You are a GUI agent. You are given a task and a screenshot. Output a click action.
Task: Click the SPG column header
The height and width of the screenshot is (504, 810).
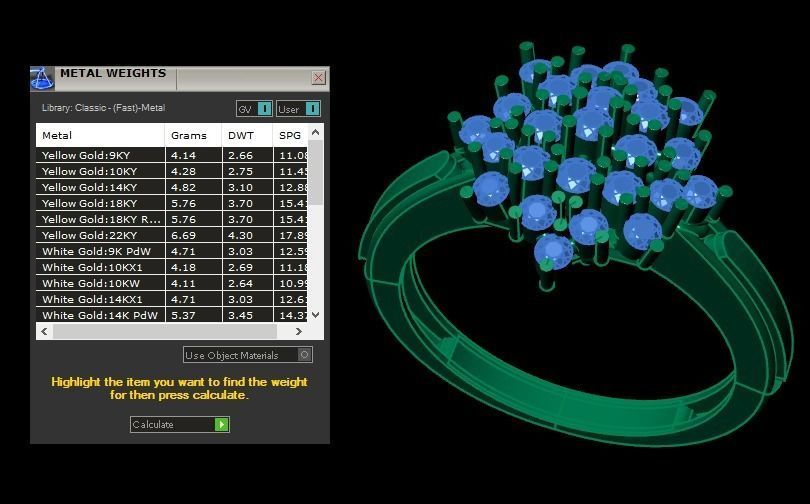[x=290, y=135]
